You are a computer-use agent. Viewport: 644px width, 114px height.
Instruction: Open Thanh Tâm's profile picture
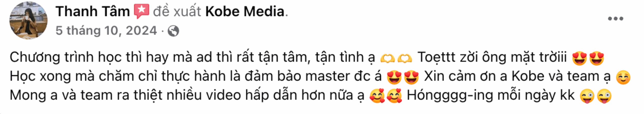click(x=28, y=20)
